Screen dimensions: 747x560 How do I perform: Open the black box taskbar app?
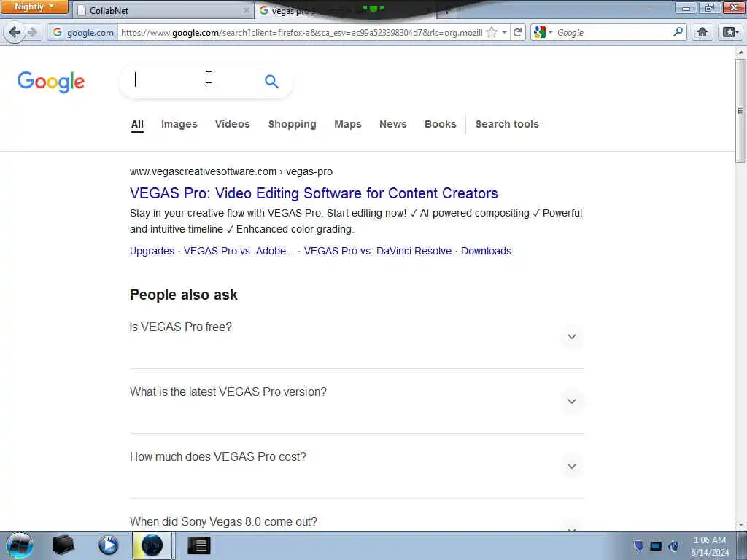pos(63,545)
